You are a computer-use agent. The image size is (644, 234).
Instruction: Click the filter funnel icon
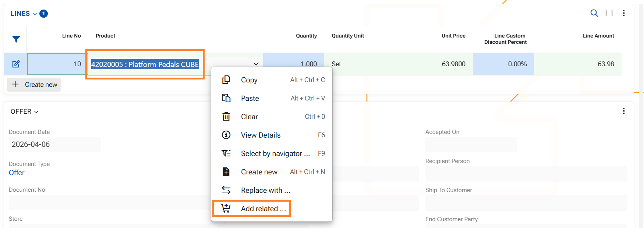[x=16, y=39]
